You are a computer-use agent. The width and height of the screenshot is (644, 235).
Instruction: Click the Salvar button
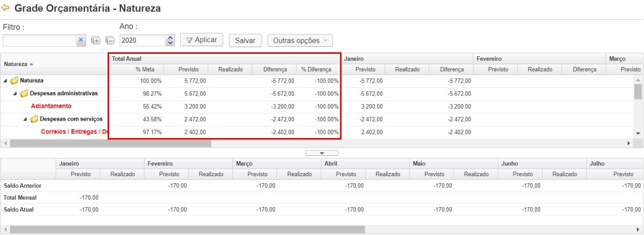click(x=245, y=41)
